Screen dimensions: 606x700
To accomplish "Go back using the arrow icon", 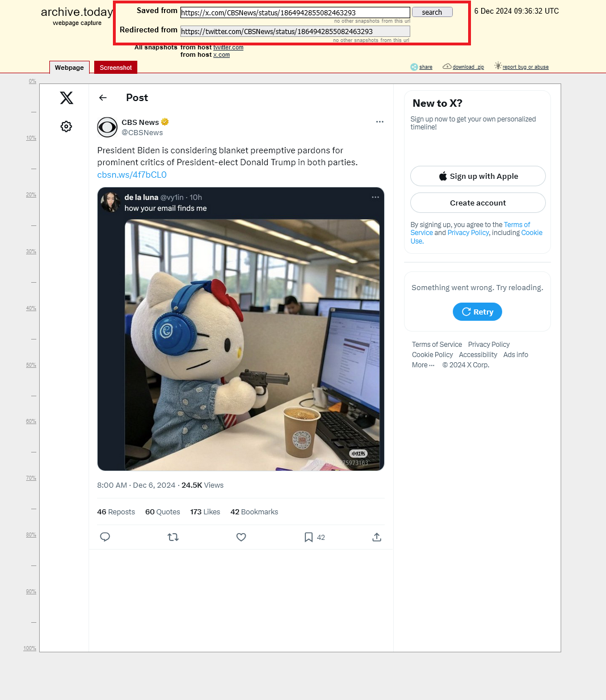I will [x=103, y=98].
